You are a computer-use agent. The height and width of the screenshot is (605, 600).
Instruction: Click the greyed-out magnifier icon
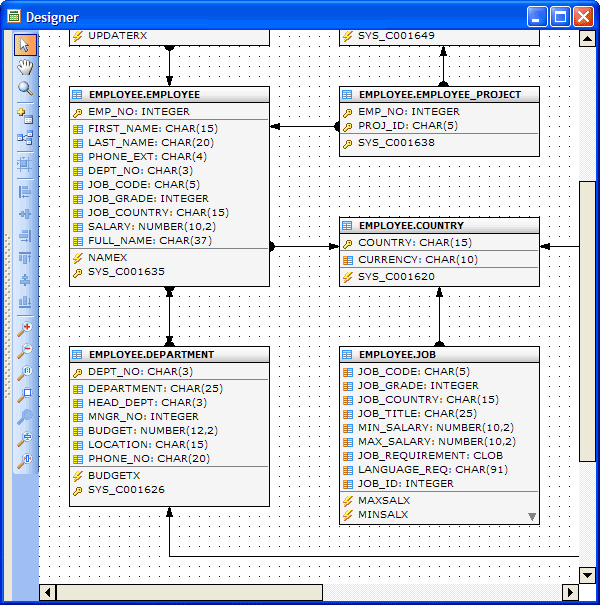(25, 417)
